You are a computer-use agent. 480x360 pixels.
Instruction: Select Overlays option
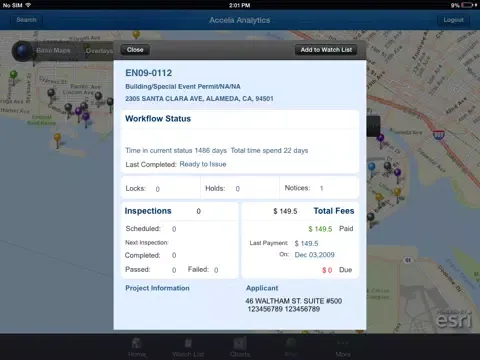[99, 51]
